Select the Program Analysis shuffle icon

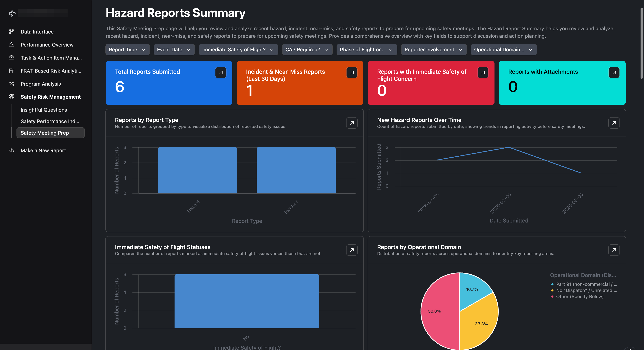coord(12,84)
